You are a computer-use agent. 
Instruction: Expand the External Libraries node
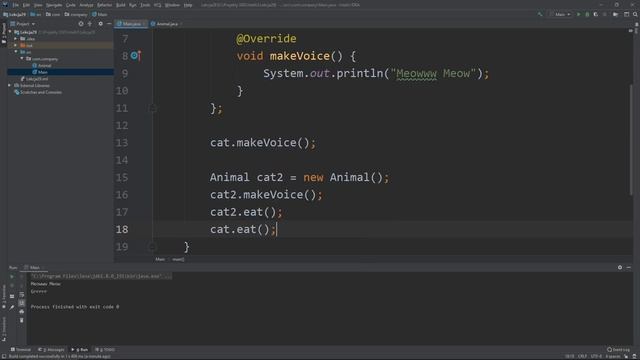tap(9, 86)
